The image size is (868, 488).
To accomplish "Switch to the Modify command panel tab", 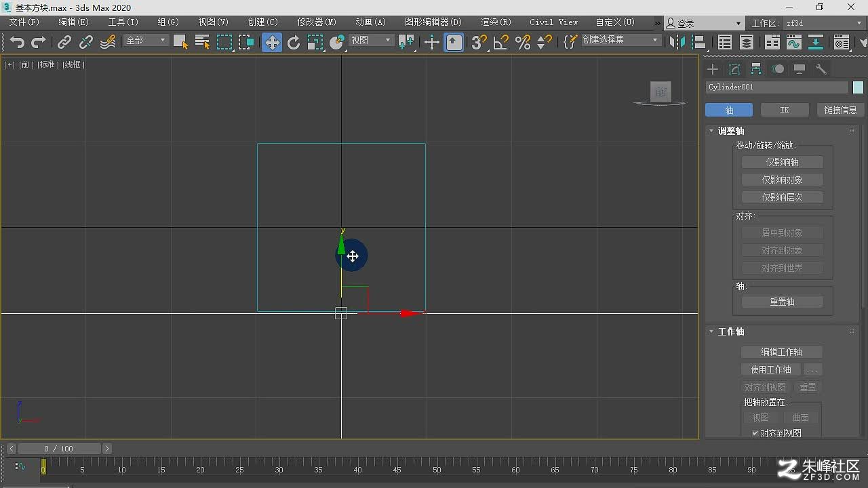I will pos(734,69).
